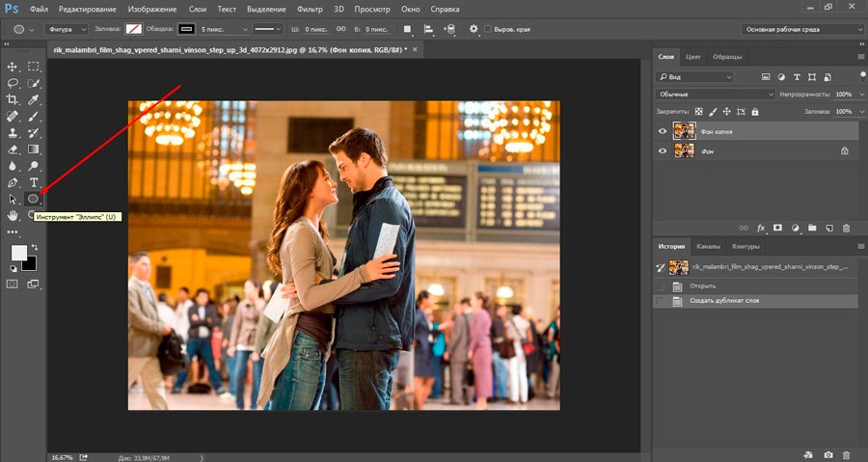The width and height of the screenshot is (868, 462).
Task: Select the Brush tool
Action: (x=33, y=116)
